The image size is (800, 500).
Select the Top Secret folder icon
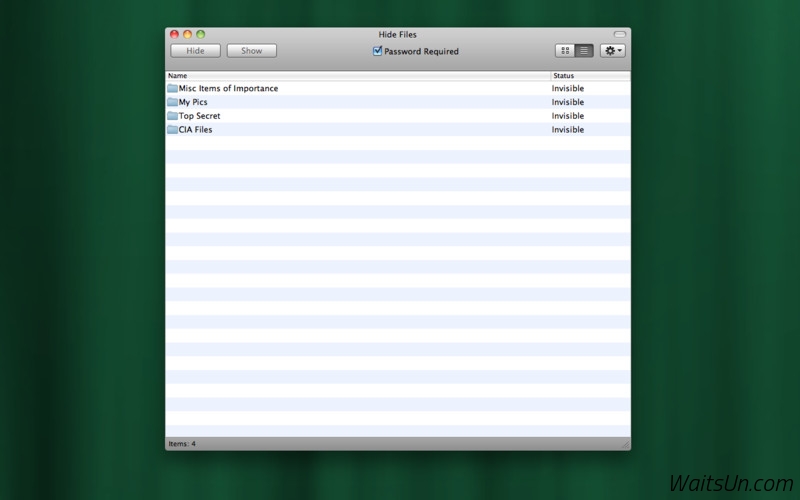point(172,116)
